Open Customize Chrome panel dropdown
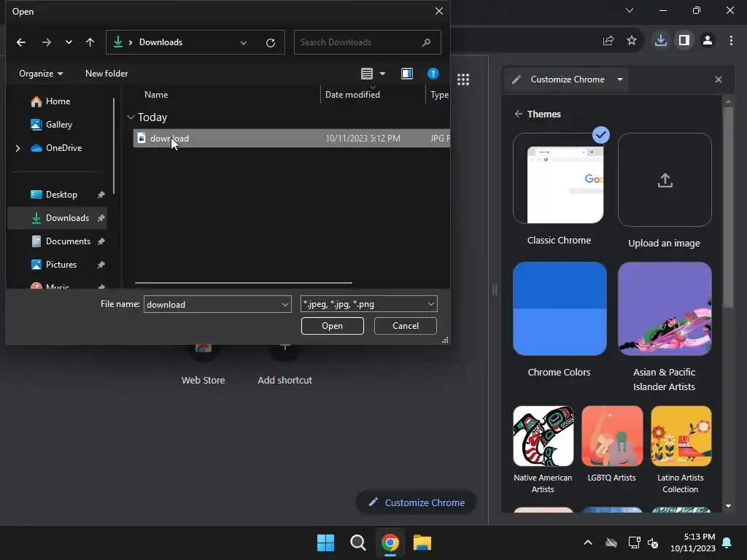Screen dimensions: 747x560 [620, 79]
